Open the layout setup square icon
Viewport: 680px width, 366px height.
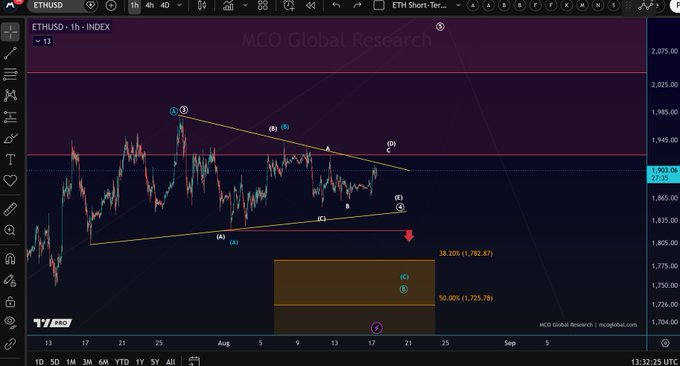tap(379, 6)
